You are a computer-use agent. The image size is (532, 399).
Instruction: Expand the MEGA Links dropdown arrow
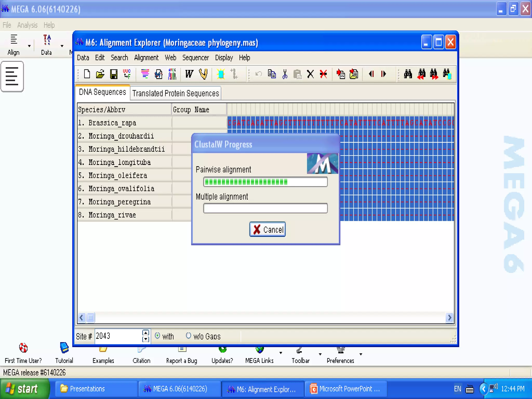pyautogui.click(x=281, y=353)
